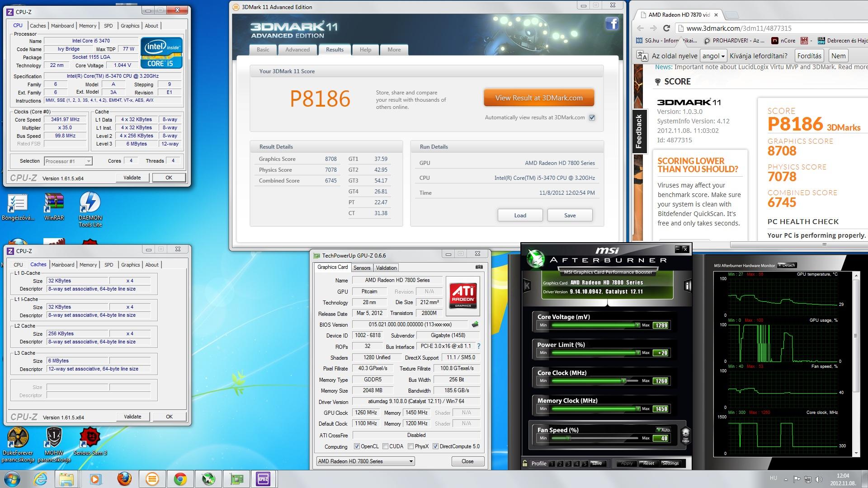Switch to Chrome in the taskbar
The image size is (868, 488).
(x=180, y=479)
